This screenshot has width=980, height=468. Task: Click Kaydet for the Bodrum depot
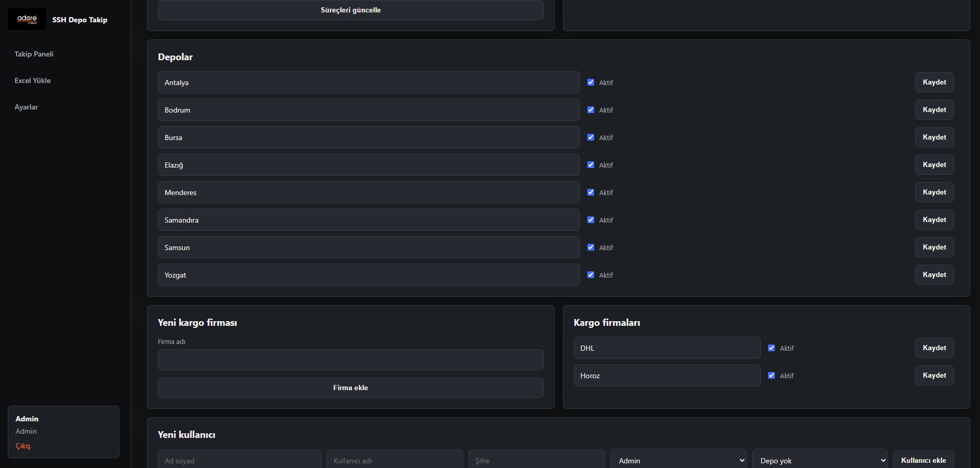click(934, 110)
